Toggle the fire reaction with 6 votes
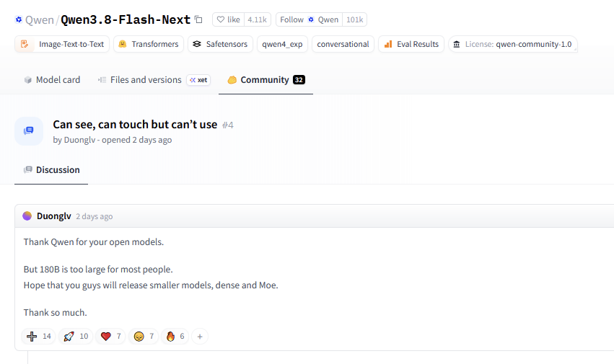The height and width of the screenshot is (364, 614). pyautogui.click(x=175, y=336)
